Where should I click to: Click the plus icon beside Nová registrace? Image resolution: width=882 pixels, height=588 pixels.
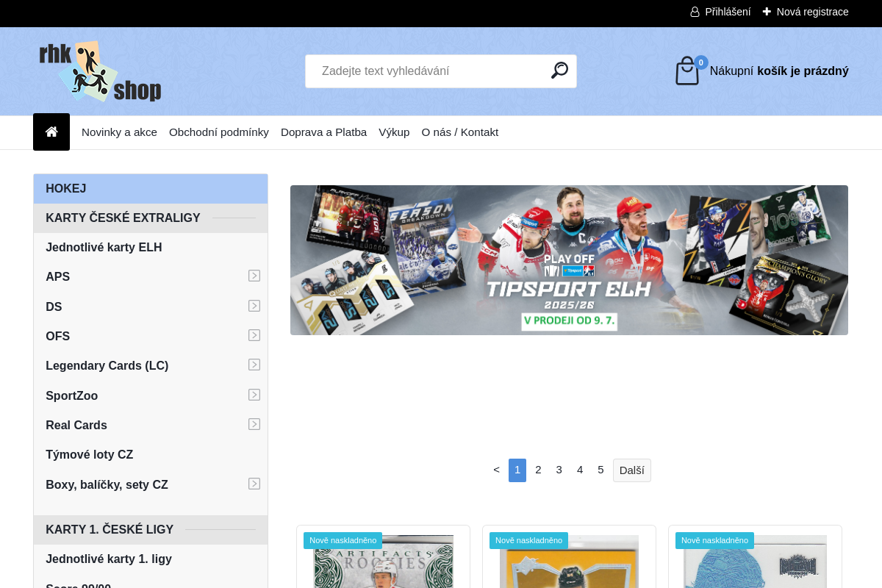click(x=767, y=12)
